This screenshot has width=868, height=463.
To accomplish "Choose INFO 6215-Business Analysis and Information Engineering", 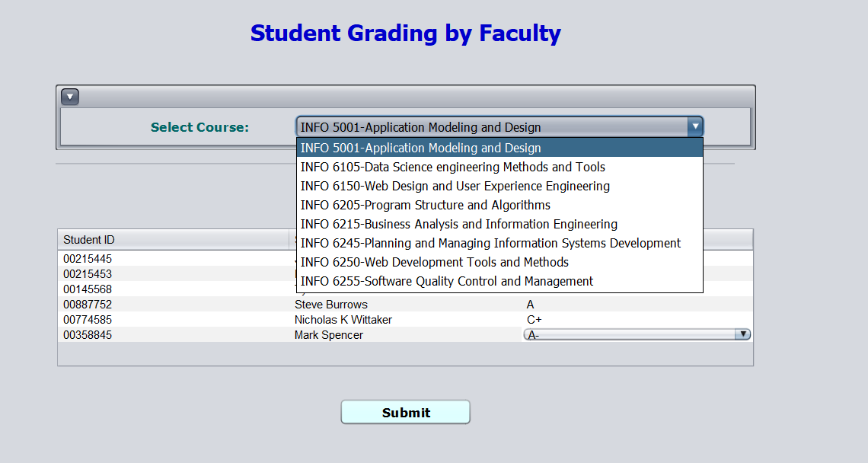I will [500, 224].
